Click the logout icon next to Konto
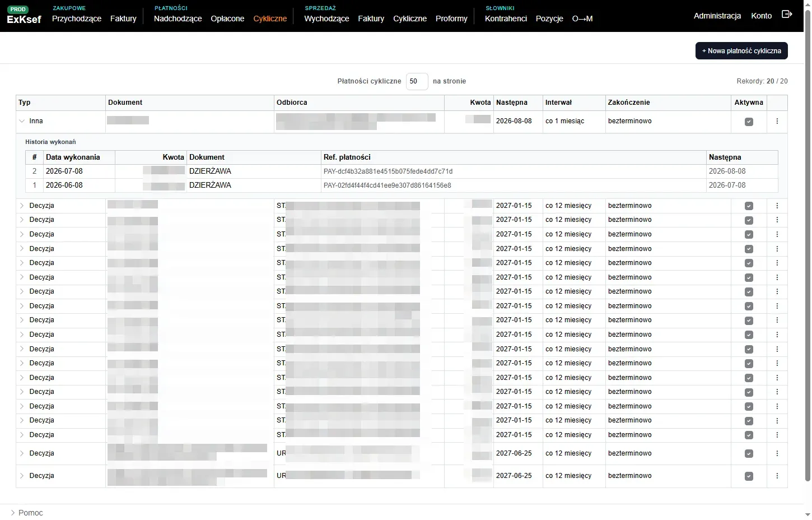Viewport: 812px width, 520px height. coord(787,15)
